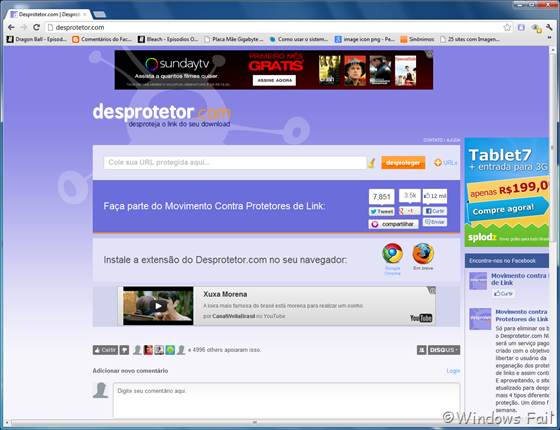Viewport: 560px width, 430px height.
Task: Click the eye extension icon in toolbar
Action: pos(536,28)
